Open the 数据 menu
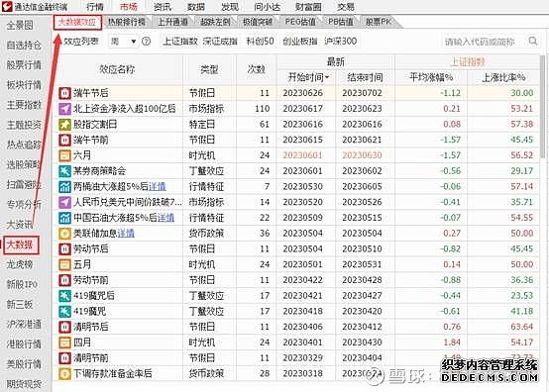The image size is (549, 392). click(x=196, y=7)
